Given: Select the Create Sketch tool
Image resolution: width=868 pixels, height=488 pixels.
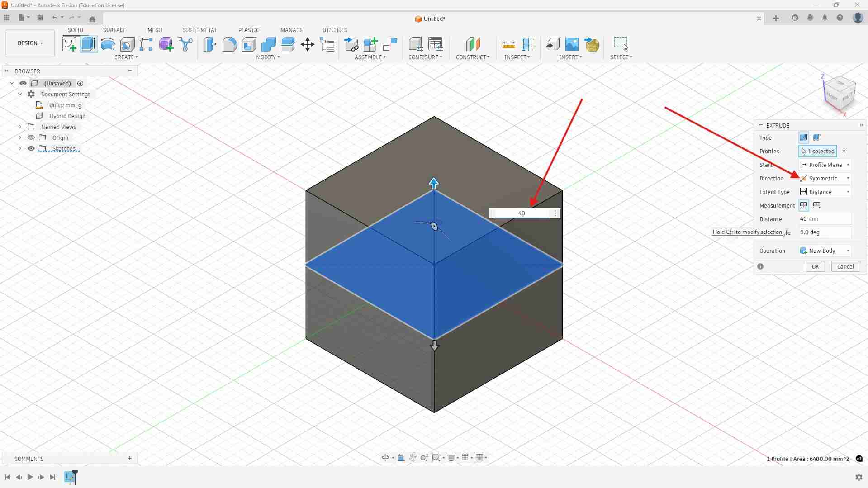Looking at the screenshot, I should tap(69, 44).
